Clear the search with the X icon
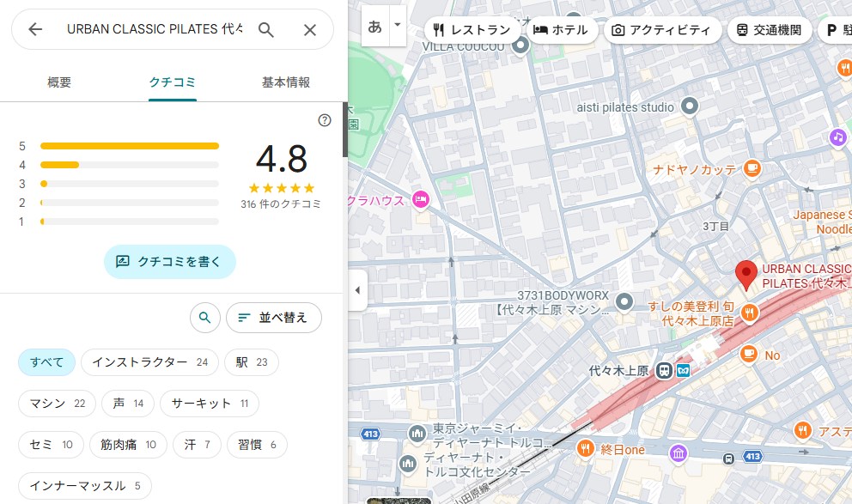The height and width of the screenshot is (504, 852). (310, 29)
